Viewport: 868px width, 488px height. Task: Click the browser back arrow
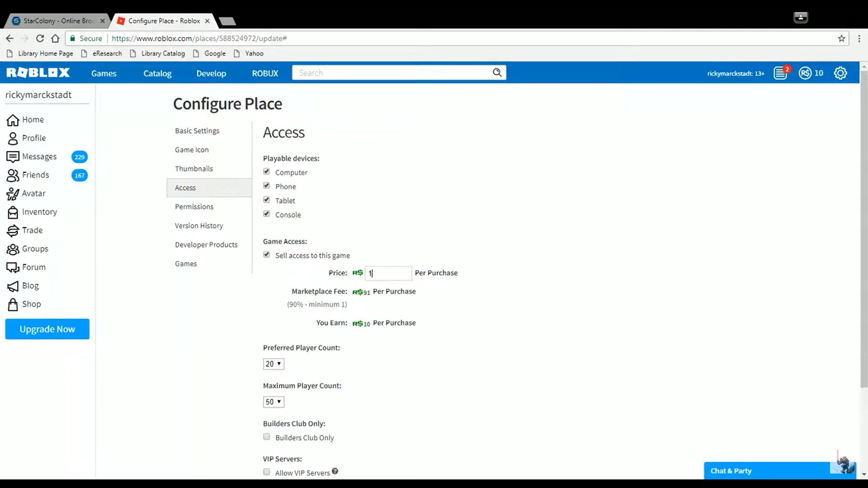tap(9, 38)
